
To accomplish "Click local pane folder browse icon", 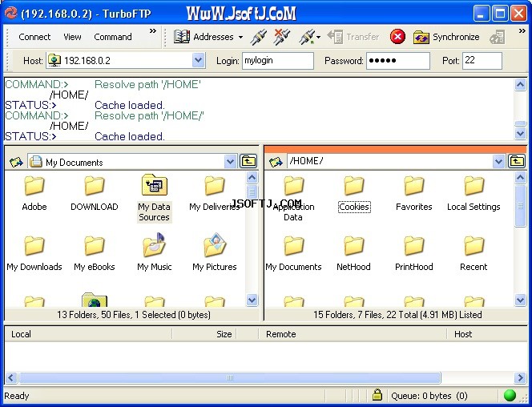I will (16, 162).
